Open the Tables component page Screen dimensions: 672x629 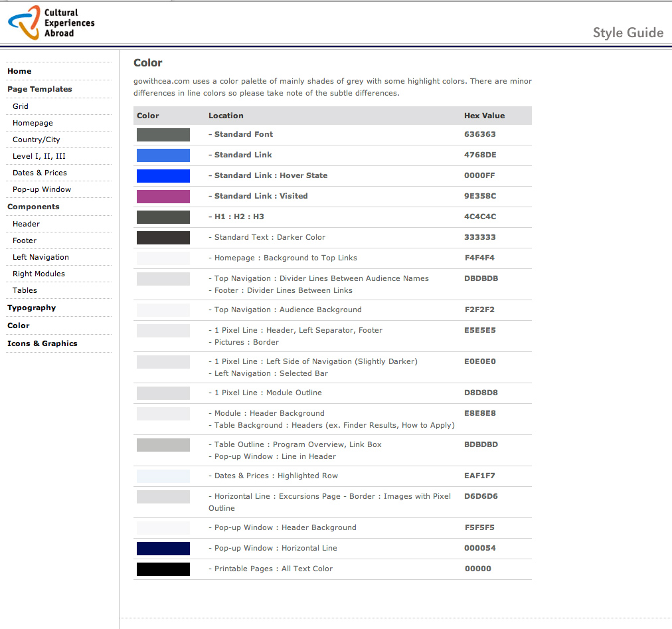25,290
